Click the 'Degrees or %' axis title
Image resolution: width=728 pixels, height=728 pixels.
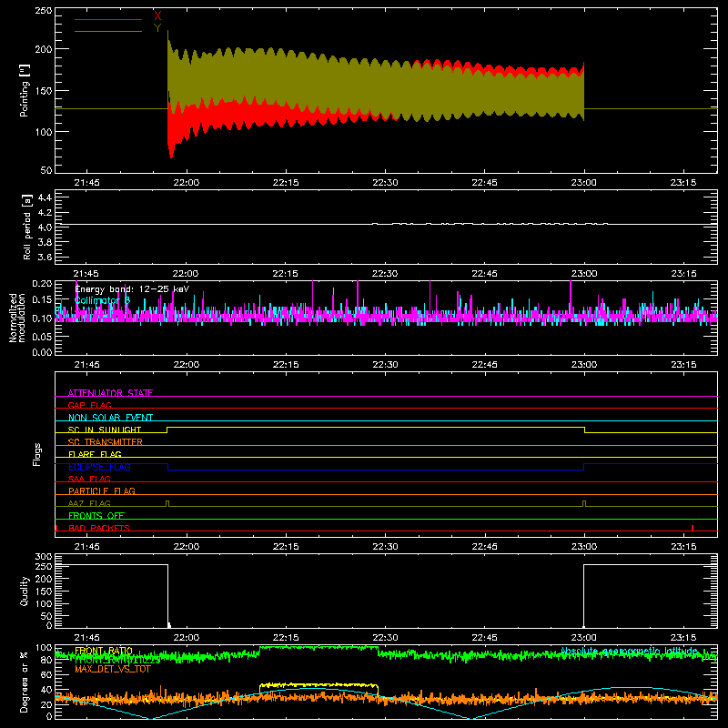click(25, 682)
